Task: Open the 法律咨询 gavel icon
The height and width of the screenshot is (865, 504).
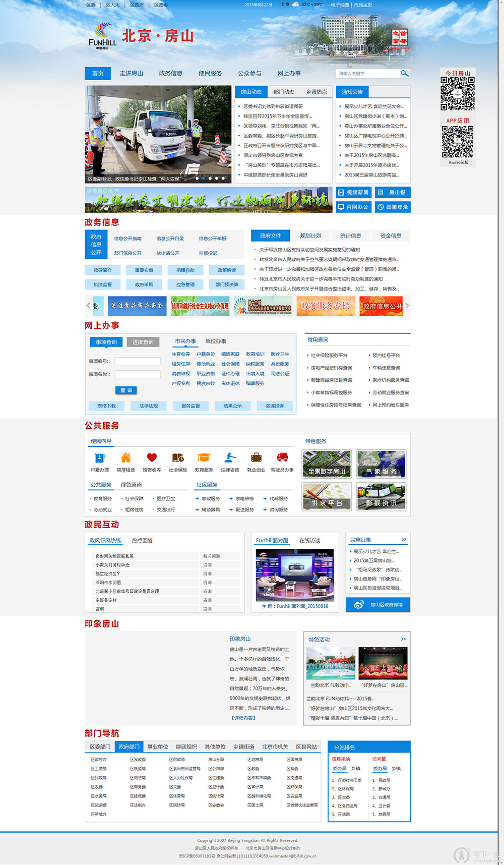Action: tap(230, 457)
